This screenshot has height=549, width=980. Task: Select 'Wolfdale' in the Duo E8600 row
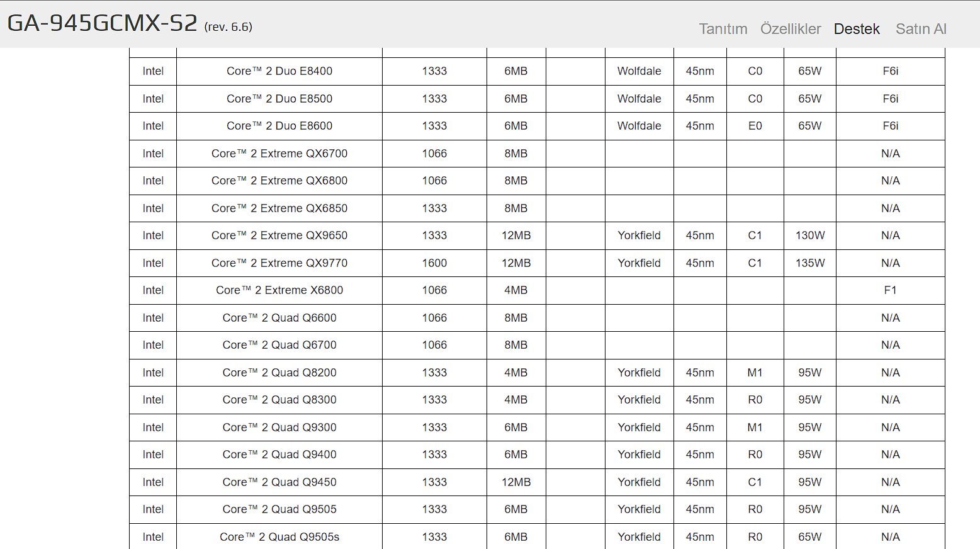pos(639,126)
